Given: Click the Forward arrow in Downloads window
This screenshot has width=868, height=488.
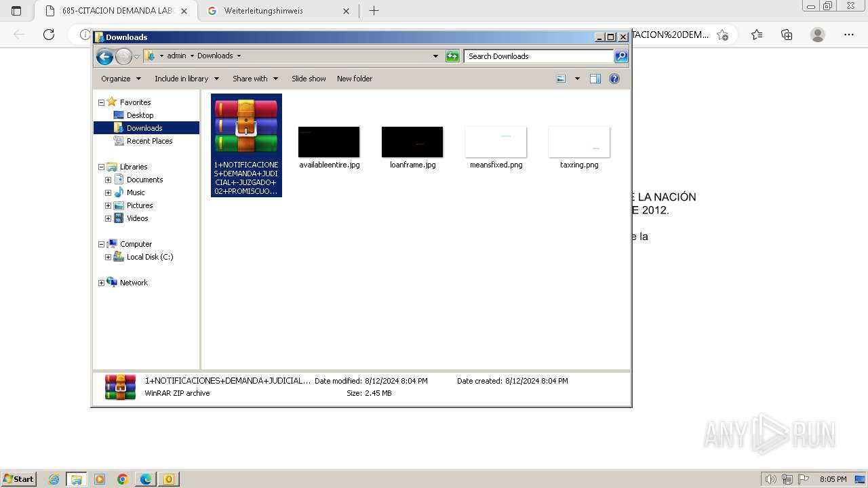Looking at the screenshot, I should click(x=123, y=56).
